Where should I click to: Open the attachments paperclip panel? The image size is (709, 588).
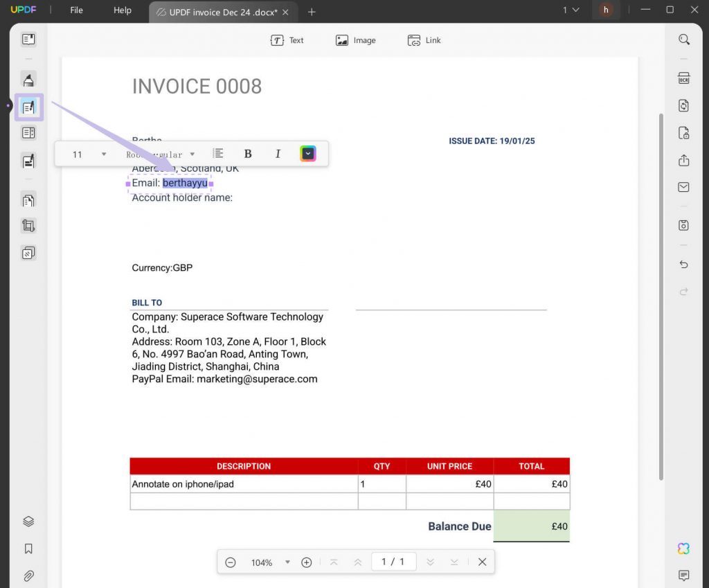click(x=28, y=576)
